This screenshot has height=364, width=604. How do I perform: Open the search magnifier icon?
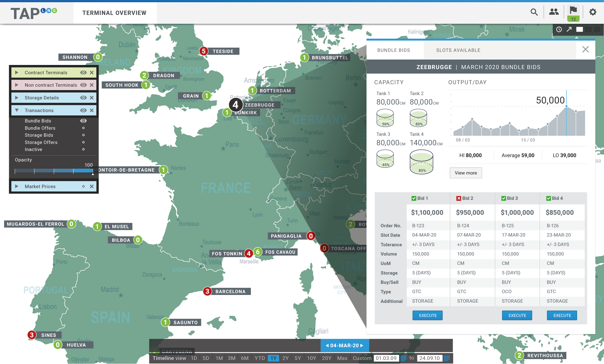(534, 12)
